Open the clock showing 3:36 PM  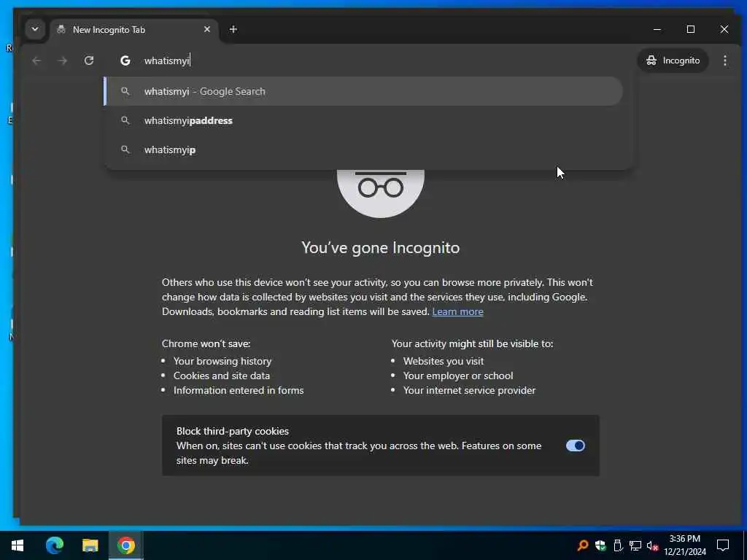684,545
